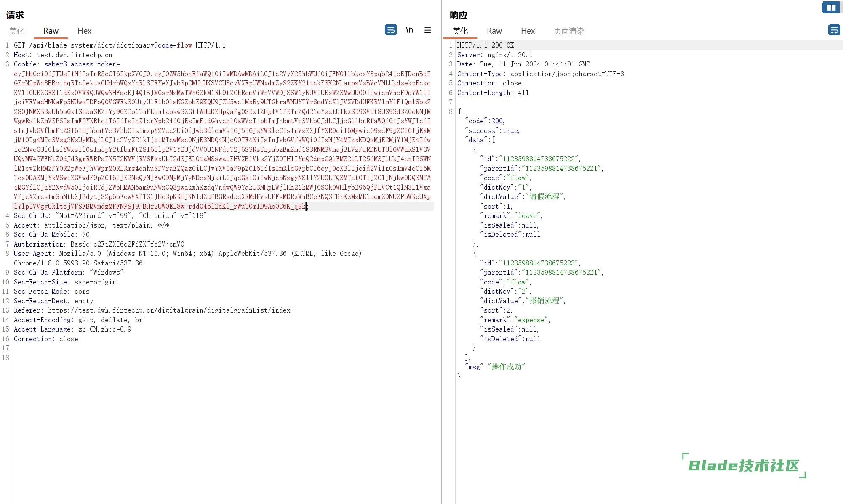This screenshot has height=504, width=843.
Task: Toggle word wrap icon in response panel
Action: [x=834, y=30]
